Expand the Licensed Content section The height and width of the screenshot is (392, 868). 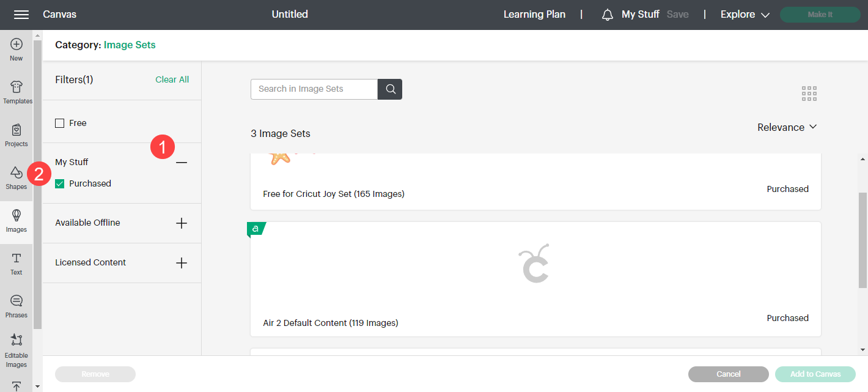182,263
